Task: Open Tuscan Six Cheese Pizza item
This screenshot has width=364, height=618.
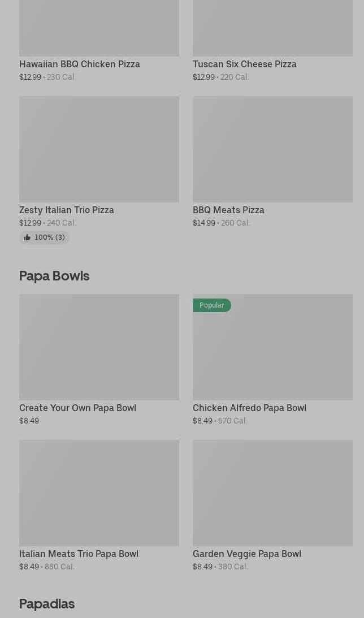Action: click(244, 64)
